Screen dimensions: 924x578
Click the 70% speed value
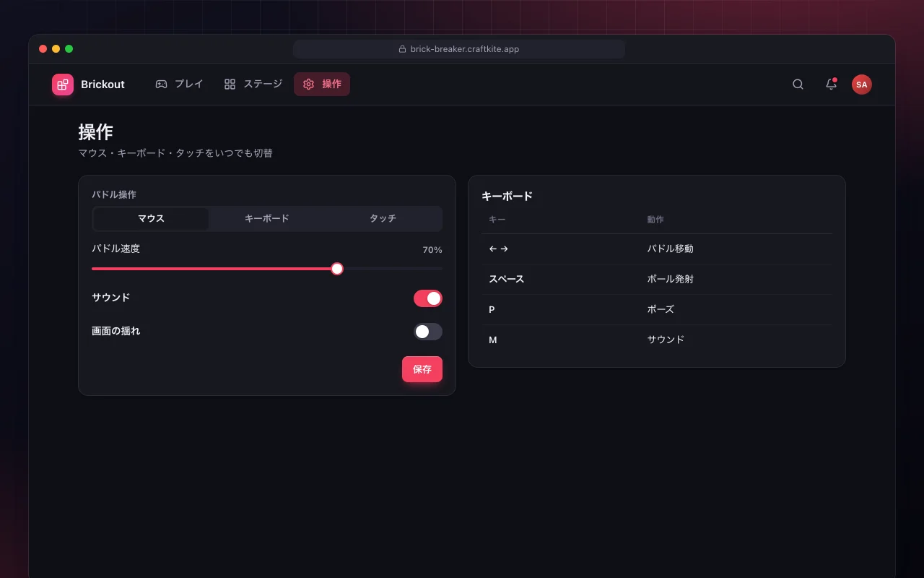(432, 250)
